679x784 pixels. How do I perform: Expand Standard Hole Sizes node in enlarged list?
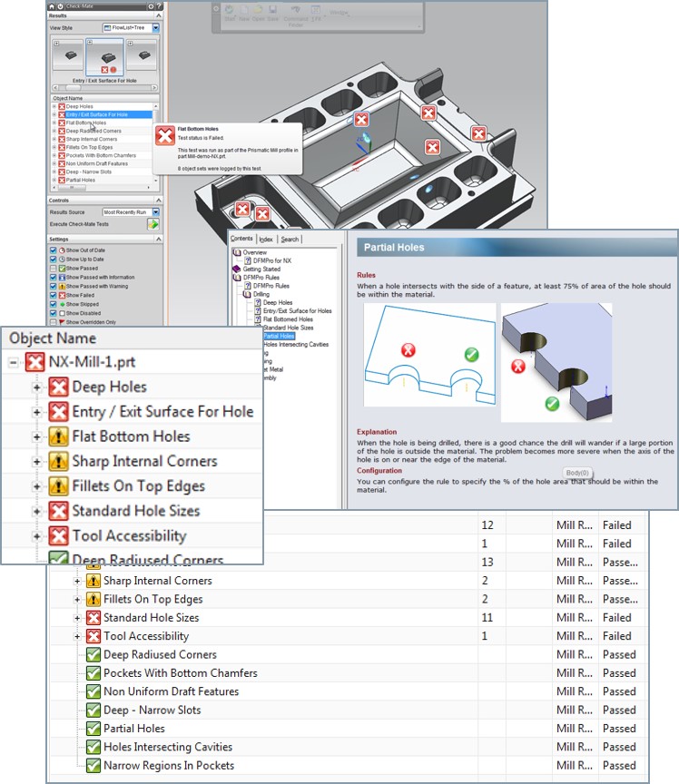36,512
